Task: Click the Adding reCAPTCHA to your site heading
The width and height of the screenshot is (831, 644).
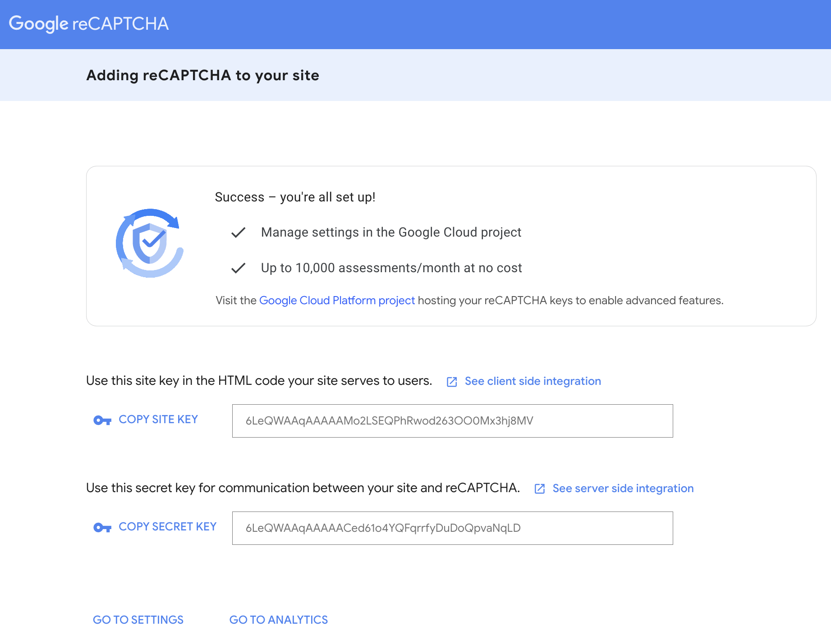Action: [x=202, y=75]
